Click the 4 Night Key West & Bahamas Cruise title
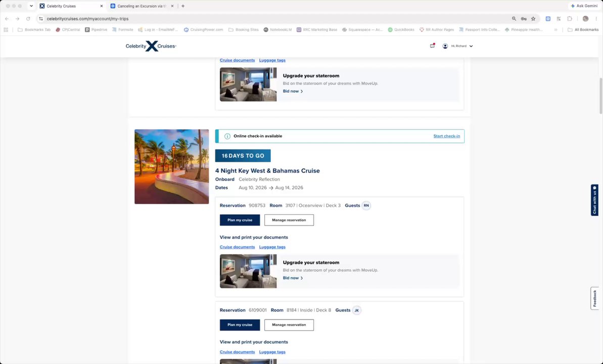 [267, 171]
